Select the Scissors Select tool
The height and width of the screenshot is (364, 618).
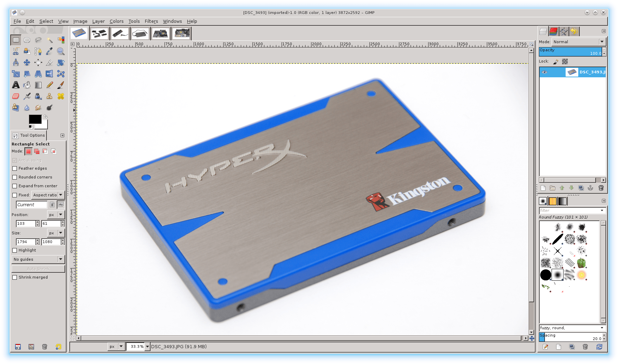click(x=15, y=51)
